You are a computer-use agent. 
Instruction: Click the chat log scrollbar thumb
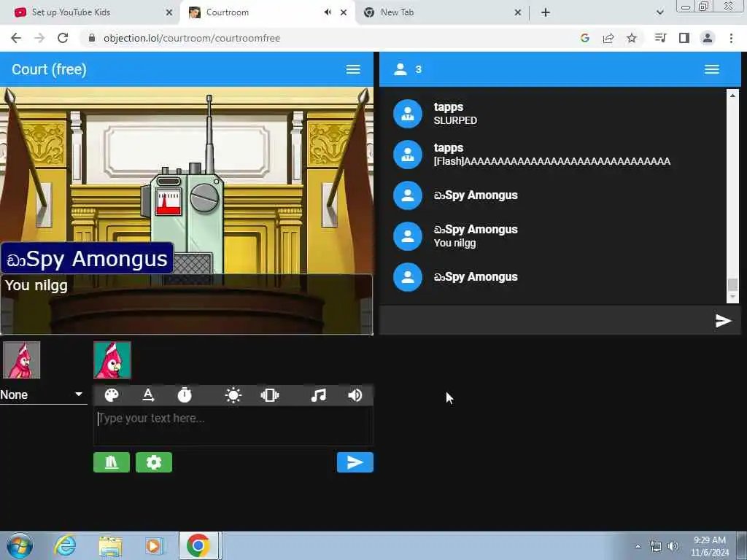click(732, 284)
